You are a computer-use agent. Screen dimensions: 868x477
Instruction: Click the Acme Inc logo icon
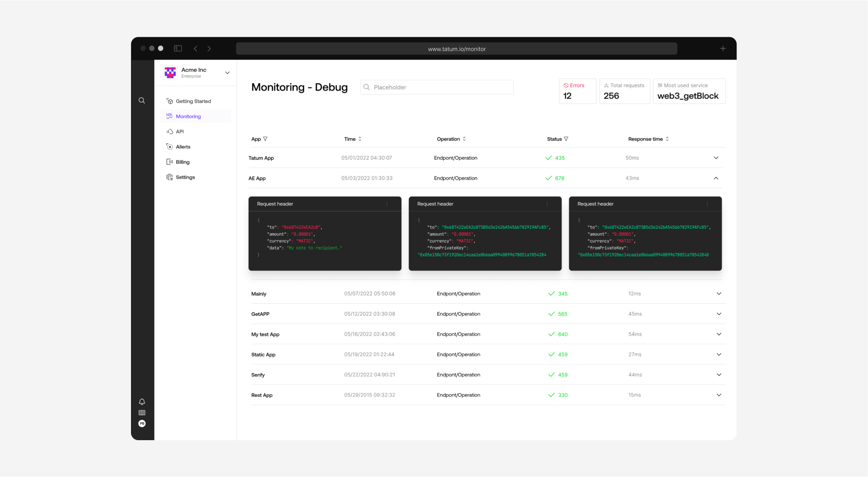click(x=170, y=73)
